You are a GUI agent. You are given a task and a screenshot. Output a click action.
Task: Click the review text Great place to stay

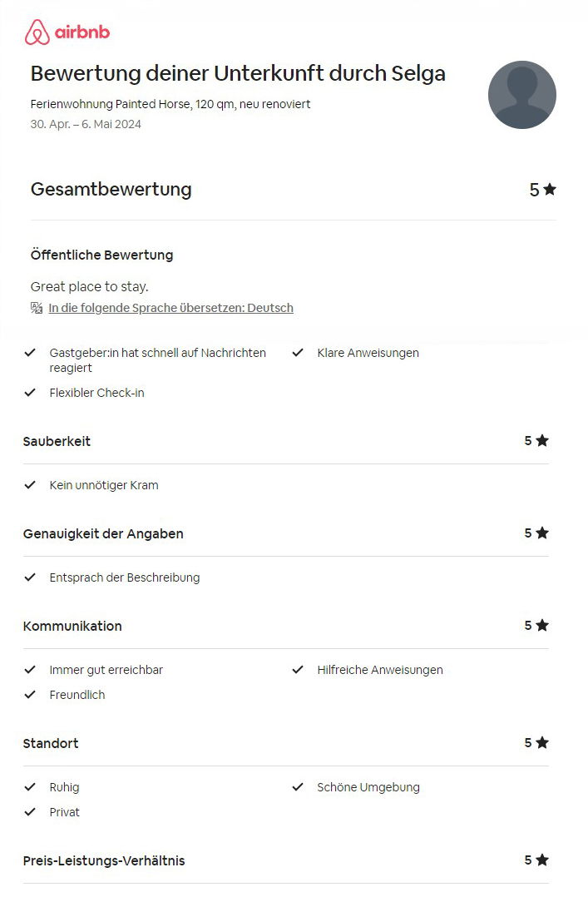click(x=90, y=286)
